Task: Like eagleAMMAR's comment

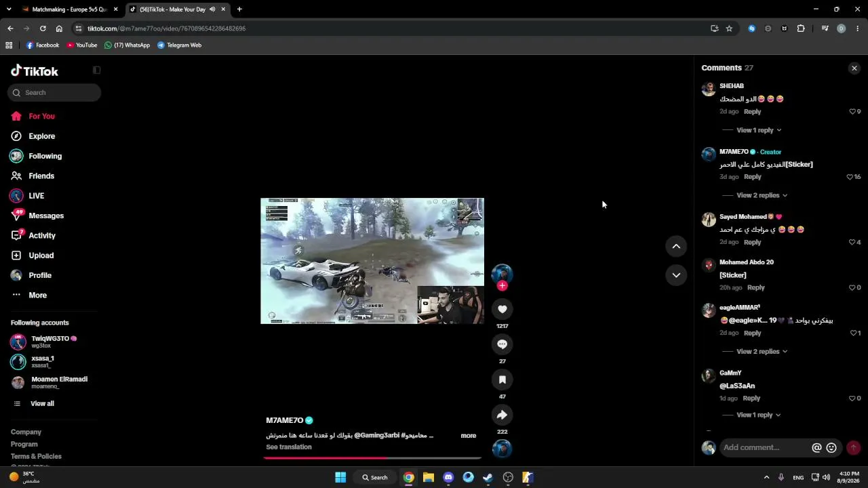Action: (854, 333)
